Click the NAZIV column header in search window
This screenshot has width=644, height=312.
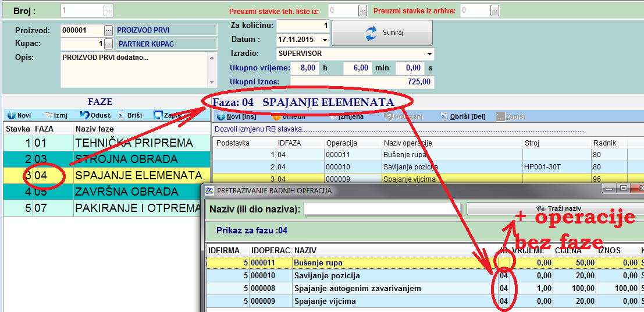(394, 250)
